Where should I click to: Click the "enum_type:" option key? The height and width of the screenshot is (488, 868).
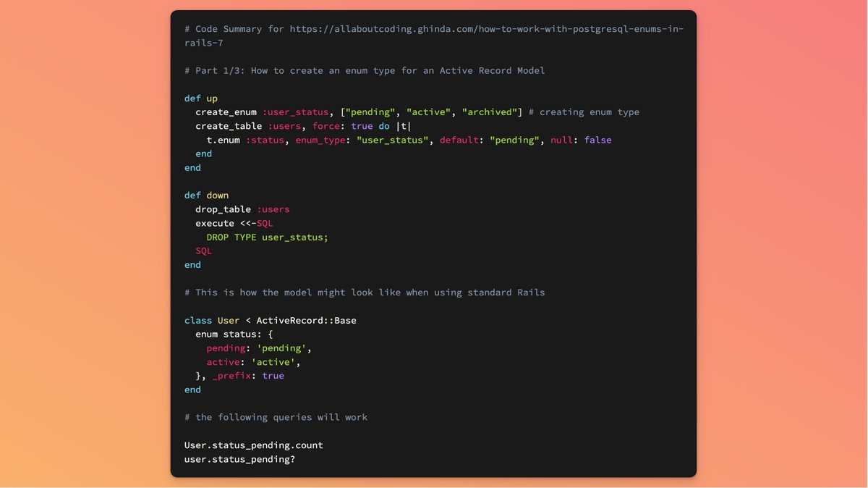tap(323, 140)
